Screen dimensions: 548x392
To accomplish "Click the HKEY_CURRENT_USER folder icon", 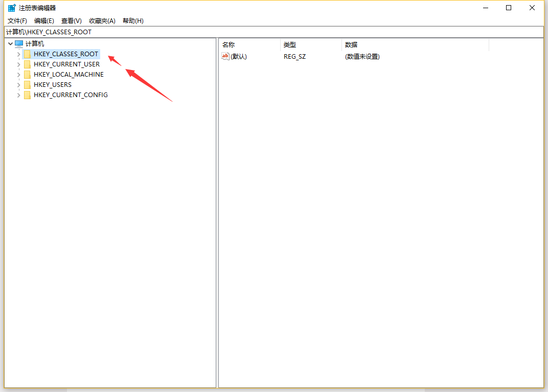I will point(28,64).
